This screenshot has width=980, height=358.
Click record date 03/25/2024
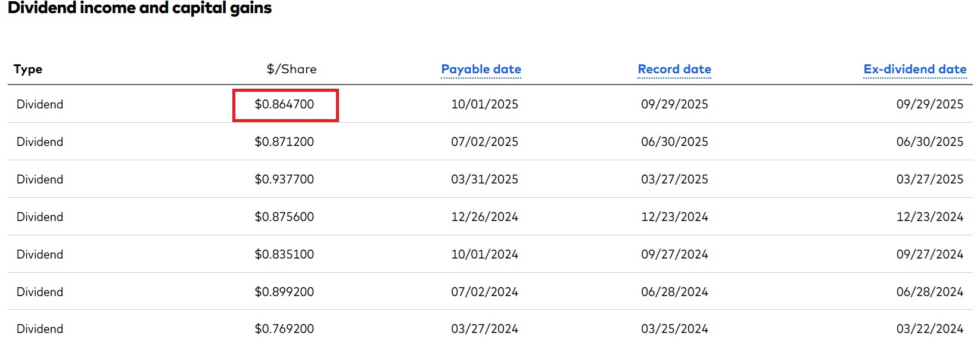coord(674,329)
